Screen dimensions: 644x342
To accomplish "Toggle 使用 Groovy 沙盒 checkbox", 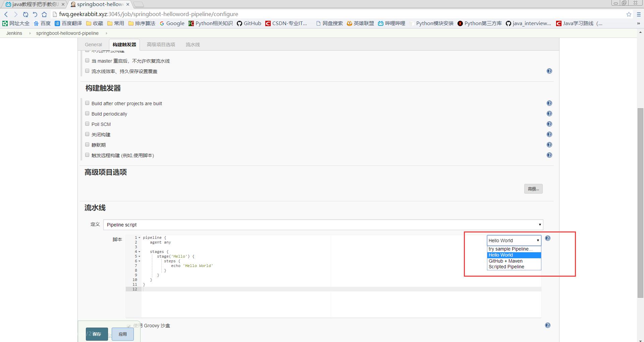I will point(129,326).
